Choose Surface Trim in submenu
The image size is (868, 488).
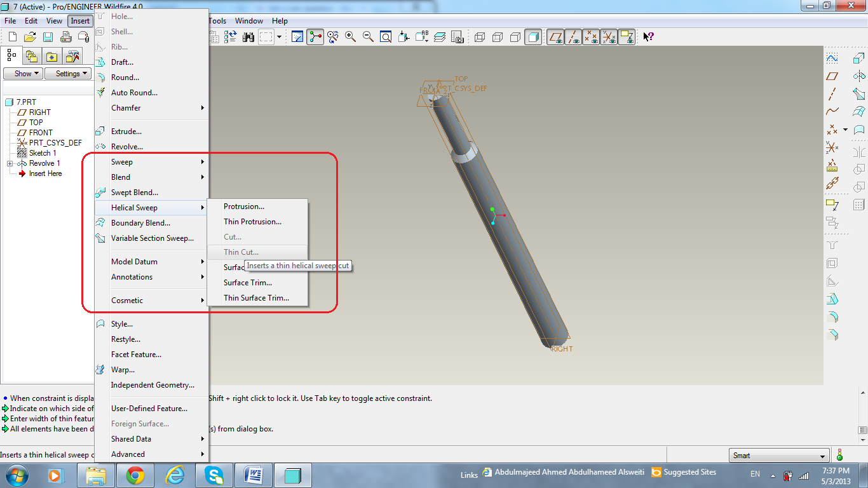(258, 283)
